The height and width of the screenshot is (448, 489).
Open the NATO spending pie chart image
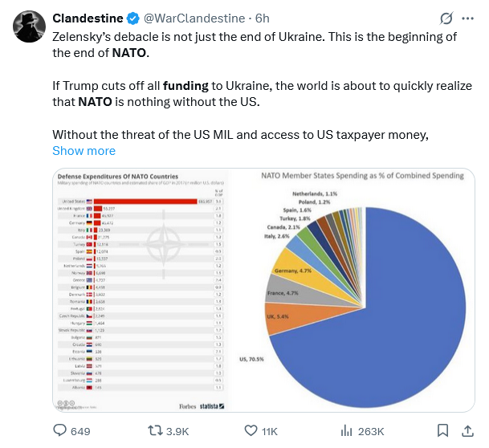click(x=362, y=290)
